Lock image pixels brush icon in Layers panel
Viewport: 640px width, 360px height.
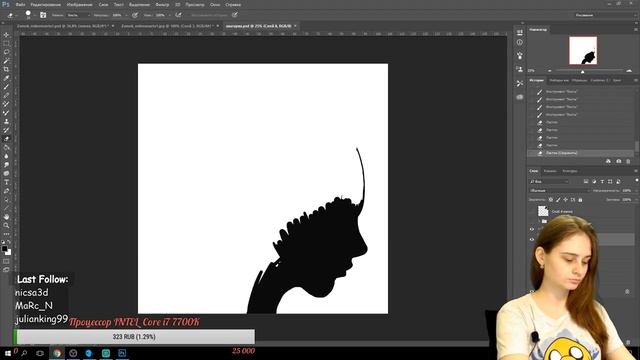click(x=558, y=200)
